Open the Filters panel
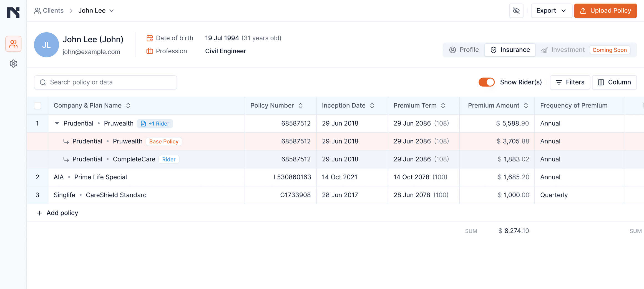Screen dimensions: 644x289 pos(569,82)
